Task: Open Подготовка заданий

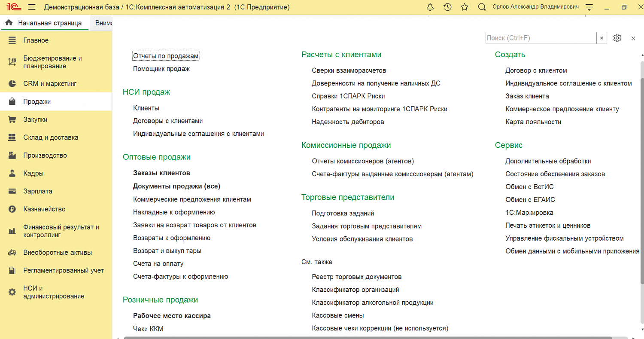Action: [x=343, y=213]
